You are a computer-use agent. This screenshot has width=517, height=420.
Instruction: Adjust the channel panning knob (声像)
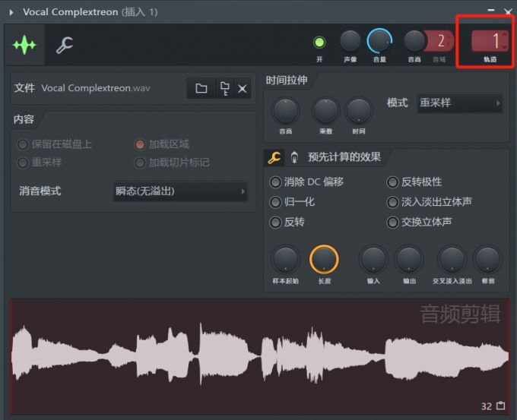350,41
